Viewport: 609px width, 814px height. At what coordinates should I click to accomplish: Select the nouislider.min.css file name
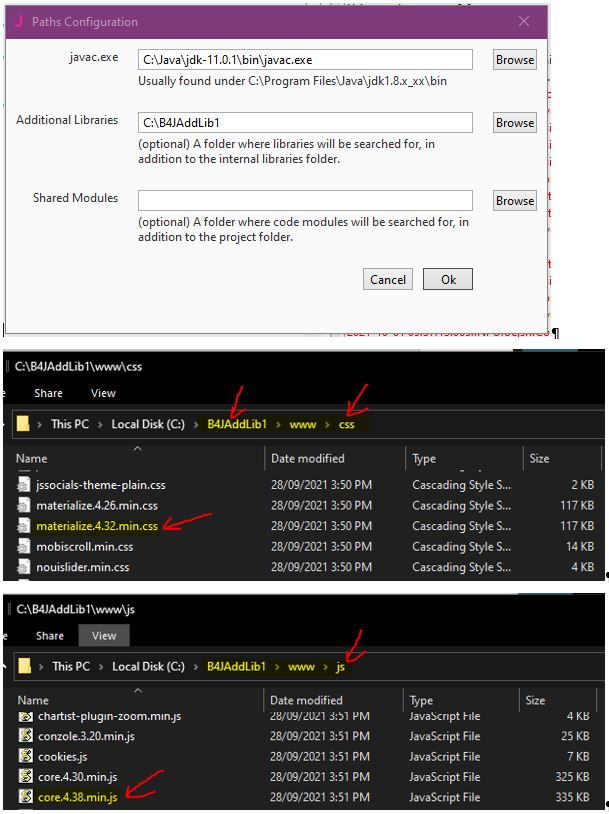(x=83, y=567)
